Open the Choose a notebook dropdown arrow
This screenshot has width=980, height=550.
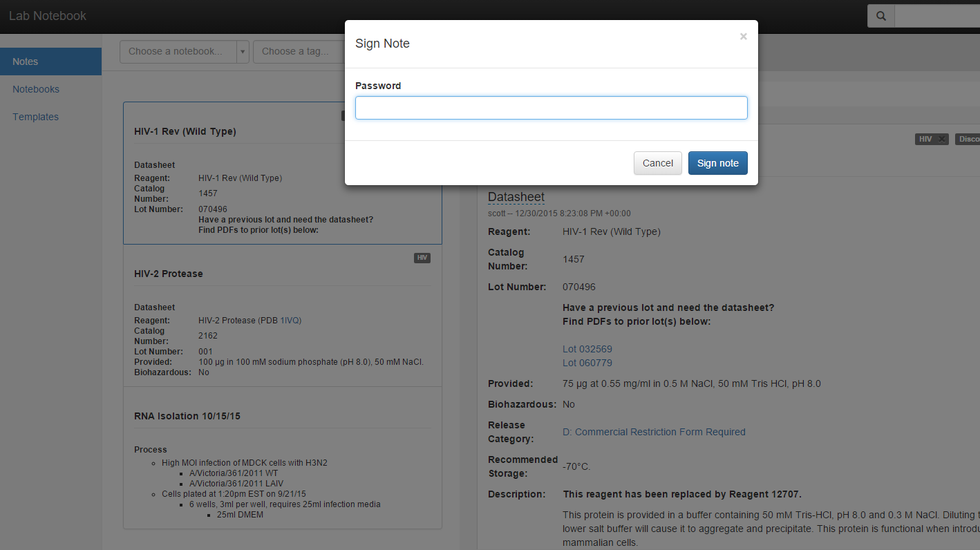pos(243,52)
